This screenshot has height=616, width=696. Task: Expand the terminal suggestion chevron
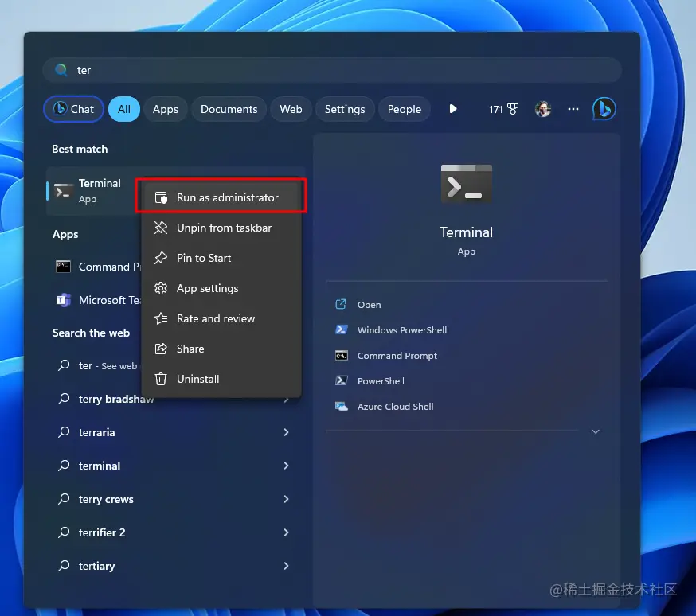(x=287, y=466)
